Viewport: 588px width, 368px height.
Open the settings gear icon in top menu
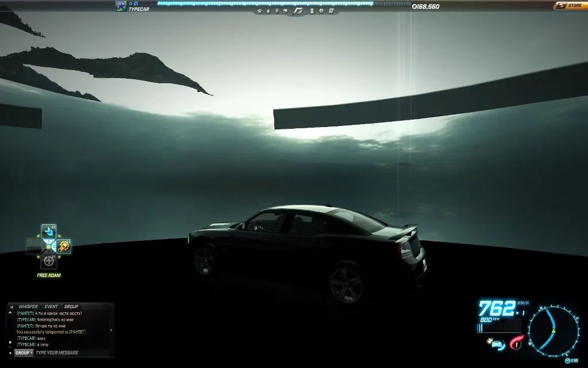pos(322,11)
